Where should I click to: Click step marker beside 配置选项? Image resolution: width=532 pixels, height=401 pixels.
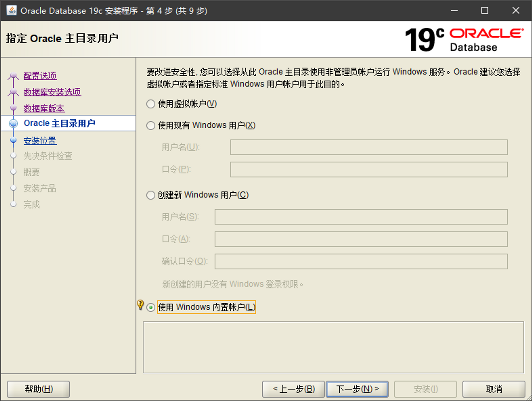coord(14,76)
